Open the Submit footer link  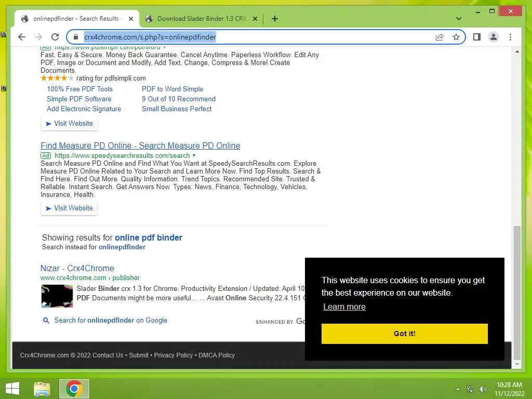139,355
